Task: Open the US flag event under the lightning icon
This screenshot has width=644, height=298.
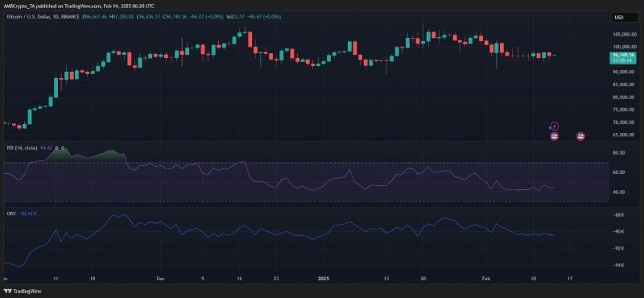Action: click(554, 136)
